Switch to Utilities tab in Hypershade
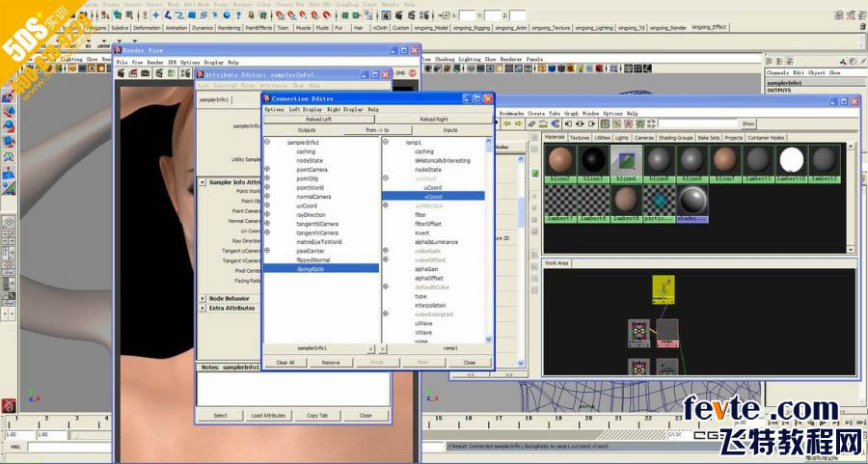The height and width of the screenshot is (464, 868). [602, 137]
